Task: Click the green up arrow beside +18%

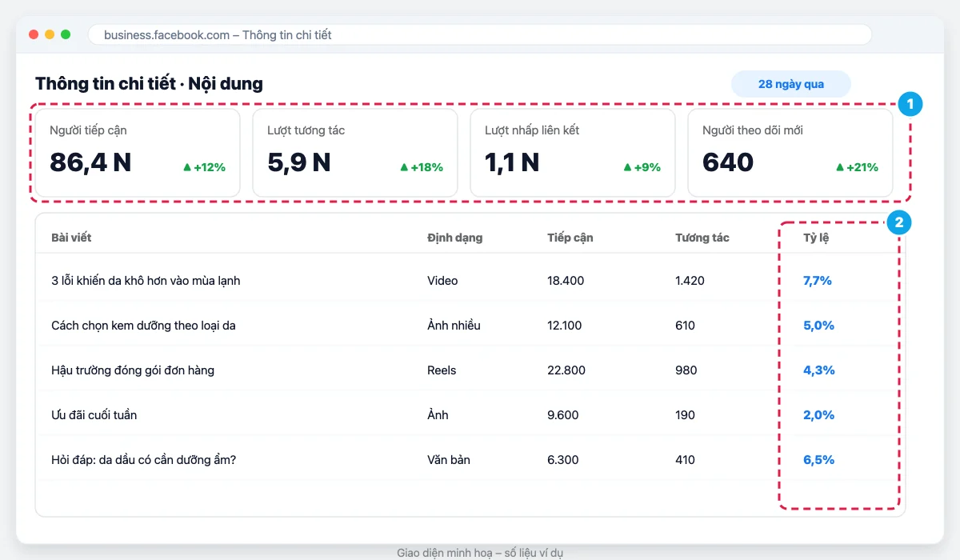Action: coord(404,167)
